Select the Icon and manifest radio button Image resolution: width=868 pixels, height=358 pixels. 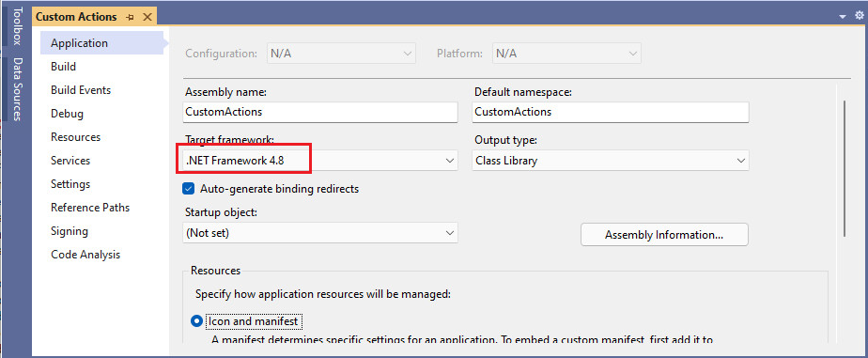[196, 321]
